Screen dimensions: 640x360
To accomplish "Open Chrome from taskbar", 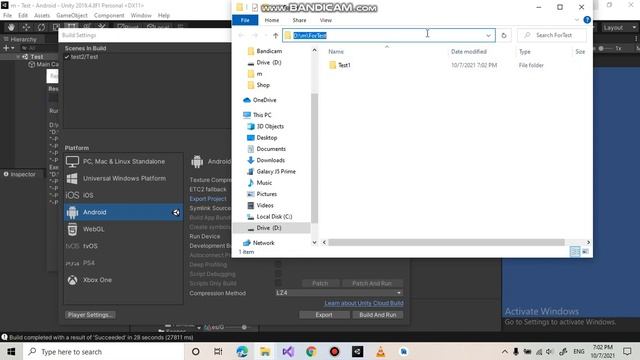I will pyautogui.click(x=311, y=351).
